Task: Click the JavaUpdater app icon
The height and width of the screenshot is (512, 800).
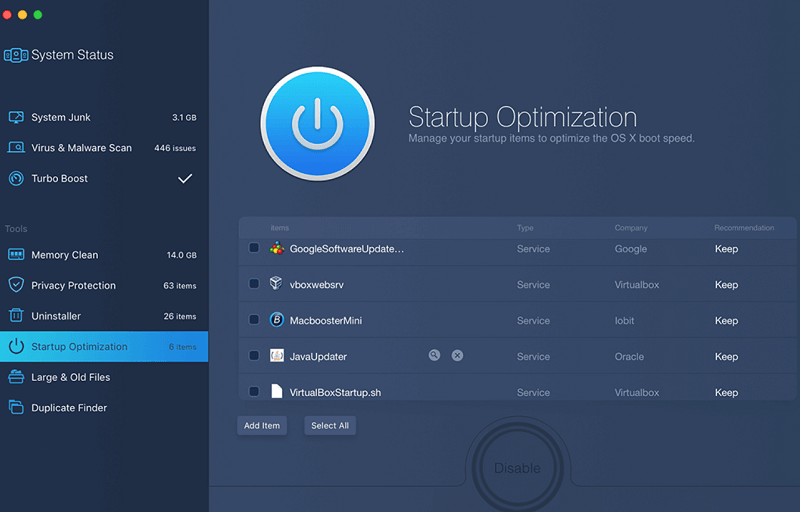Action: [x=277, y=355]
